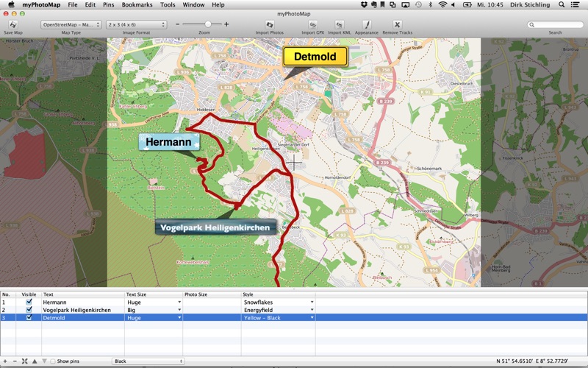
Task: Click the Save Map toolbar icon
Action: (12, 25)
